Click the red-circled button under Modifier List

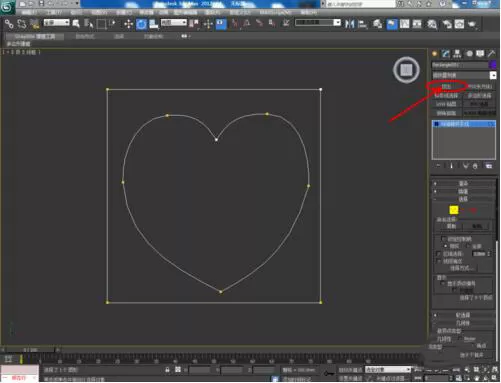coord(446,87)
